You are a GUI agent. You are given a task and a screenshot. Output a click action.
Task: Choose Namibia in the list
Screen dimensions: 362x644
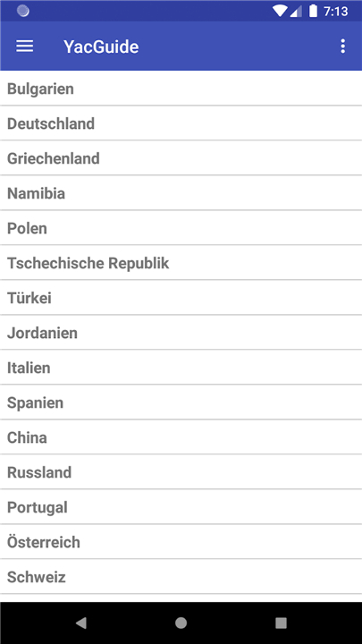(181, 193)
